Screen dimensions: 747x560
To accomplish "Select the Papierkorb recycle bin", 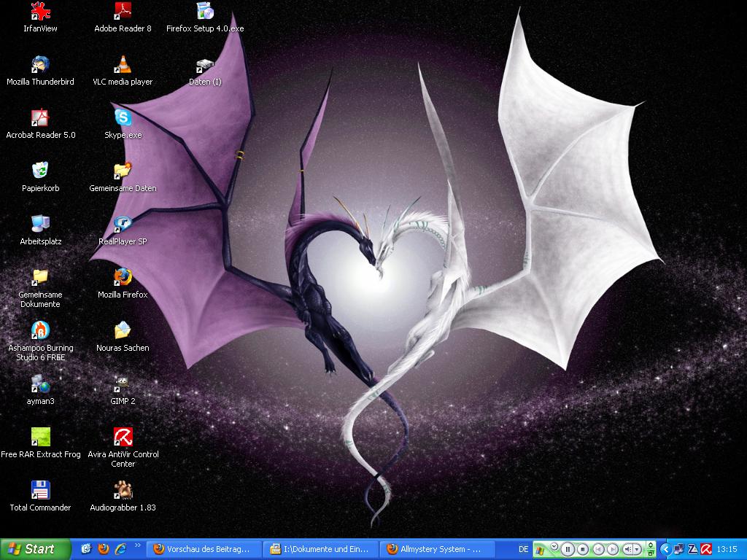I will pos(41,178).
